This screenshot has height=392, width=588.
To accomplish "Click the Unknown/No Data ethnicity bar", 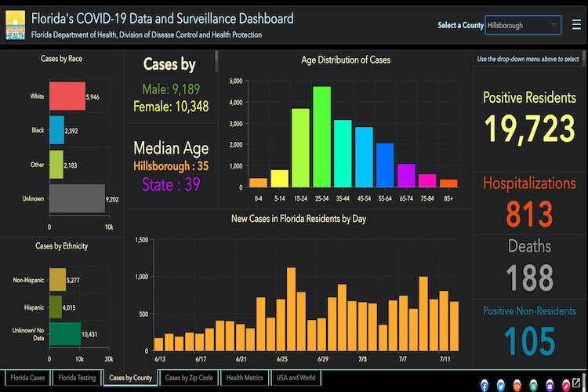I will click(x=65, y=334).
